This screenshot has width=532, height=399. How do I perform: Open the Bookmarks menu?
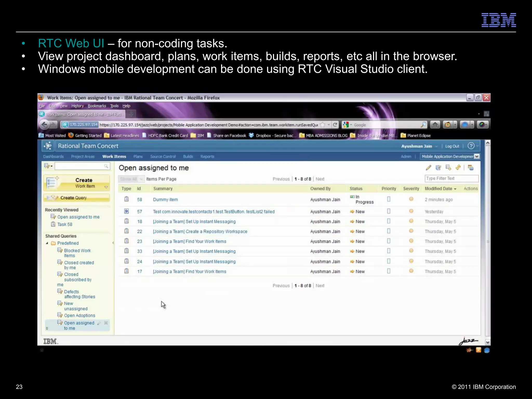(97, 106)
